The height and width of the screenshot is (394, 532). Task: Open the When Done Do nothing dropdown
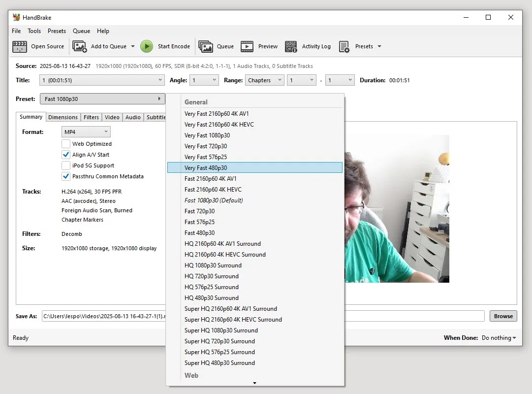(x=499, y=338)
